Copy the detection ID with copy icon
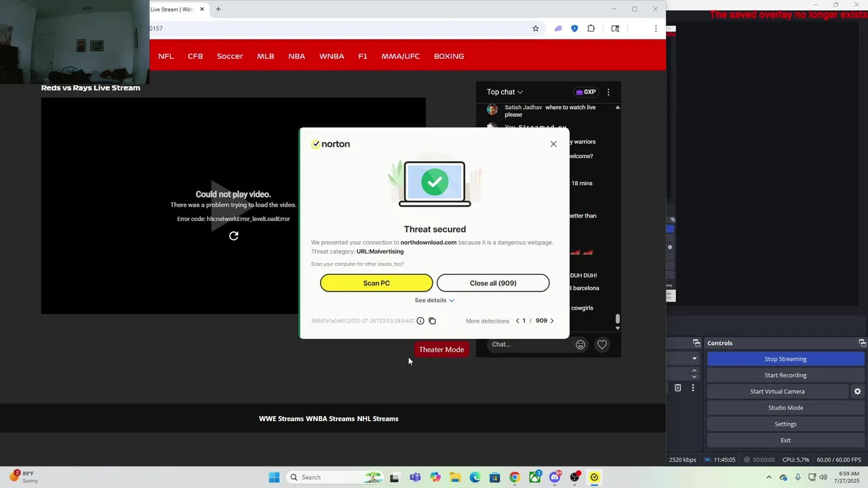The height and width of the screenshot is (488, 868). (432, 321)
